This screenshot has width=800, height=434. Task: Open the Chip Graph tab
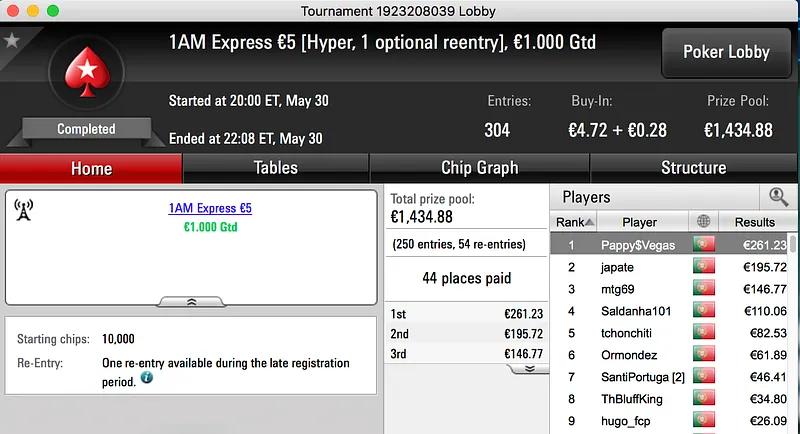click(479, 168)
